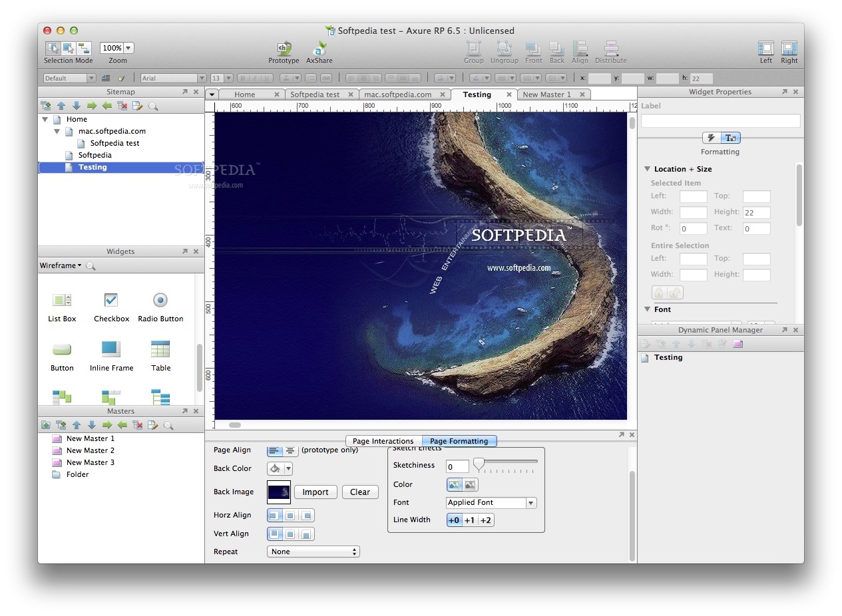The width and height of the screenshot is (842, 616).
Task: Toggle the Right panes view
Action: tap(789, 53)
